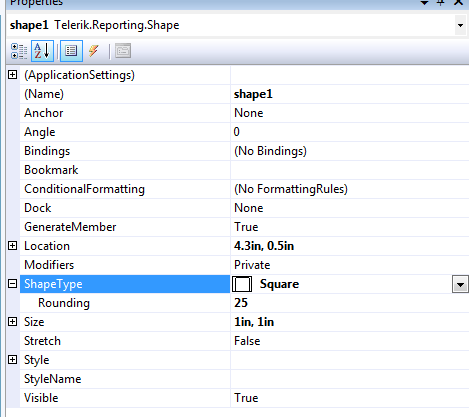469x417 pixels.
Task: Click the Square ShapeType value text
Action: point(279,284)
